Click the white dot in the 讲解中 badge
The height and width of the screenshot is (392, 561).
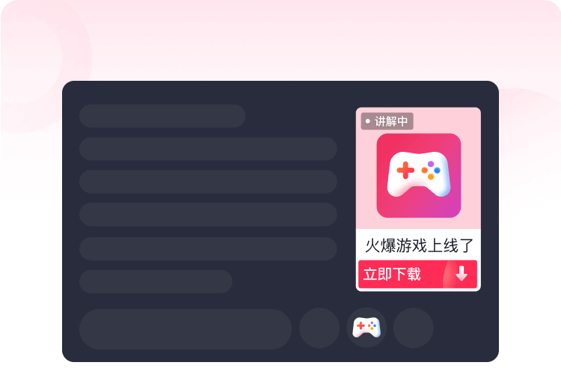tap(367, 121)
